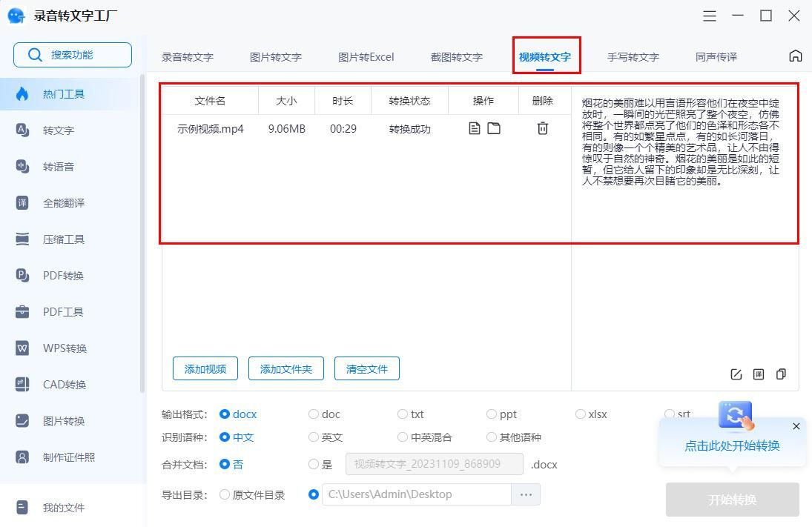The height and width of the screenshot is (527, 812).
Task: Switch to 截图转文字 tab
Action: click(456, 57)
